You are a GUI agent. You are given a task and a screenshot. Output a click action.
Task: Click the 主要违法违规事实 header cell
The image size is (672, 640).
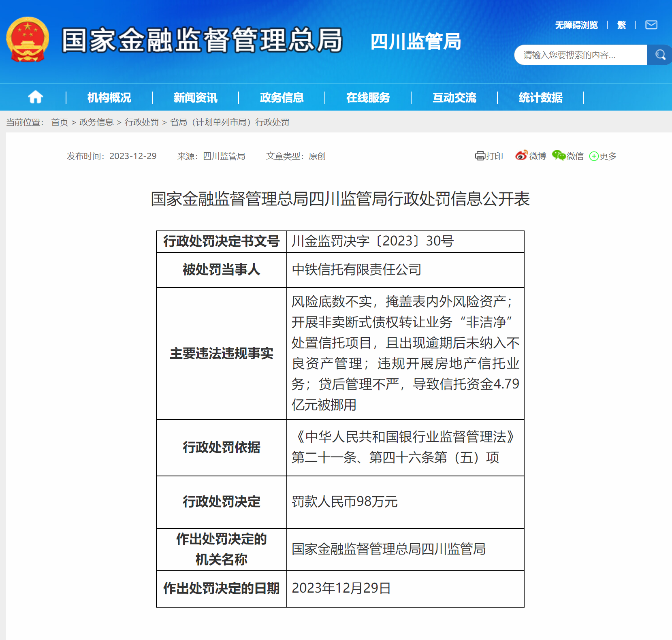pos(222,353)
